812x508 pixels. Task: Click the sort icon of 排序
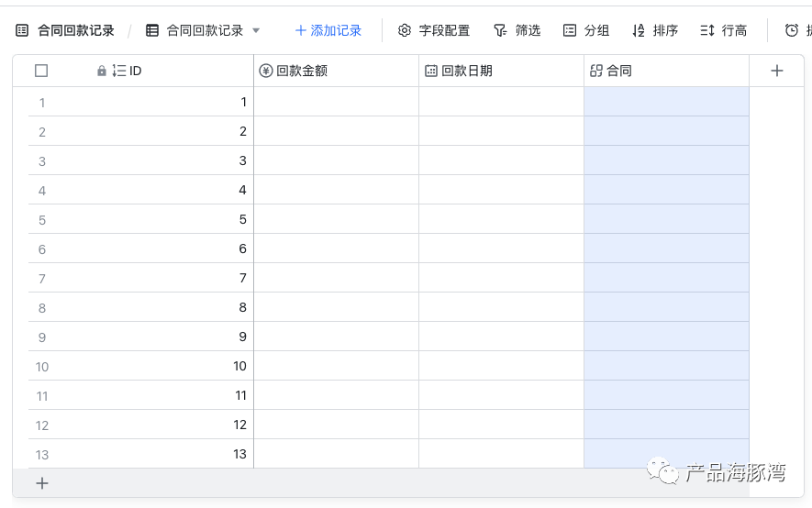click(x=639, y=30)
